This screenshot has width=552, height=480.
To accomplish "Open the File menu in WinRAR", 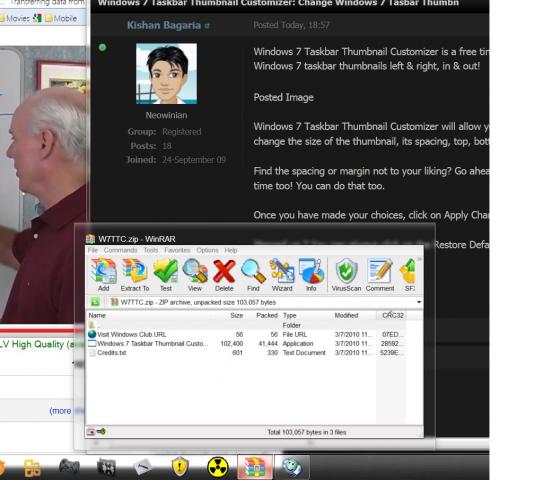I will [93, 250].
